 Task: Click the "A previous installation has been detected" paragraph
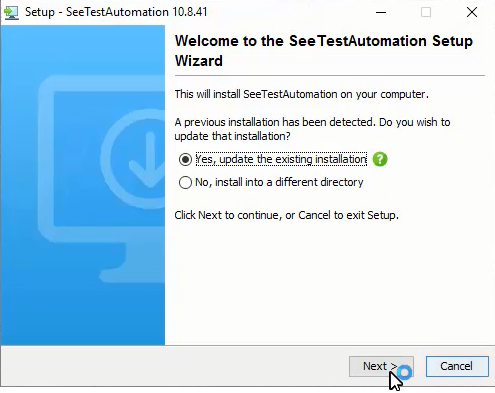pyautogui.click(x=312, y=129)
